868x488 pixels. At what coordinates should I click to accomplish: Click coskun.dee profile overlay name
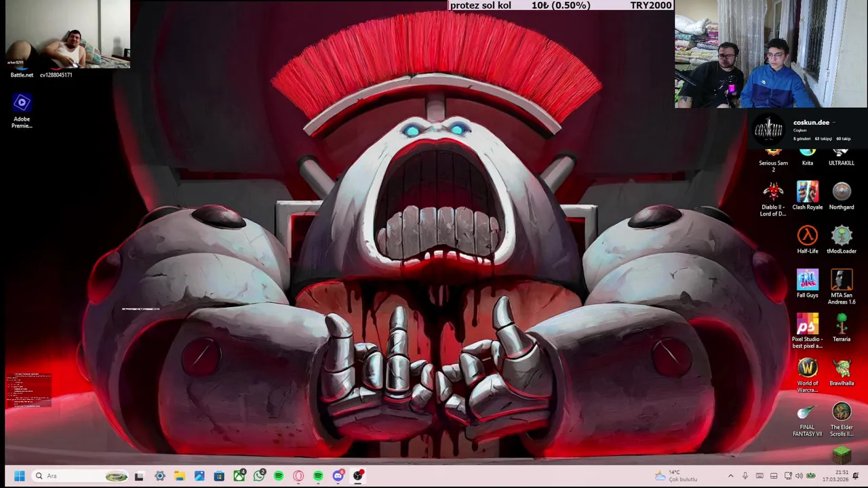[x=811, y=123]
